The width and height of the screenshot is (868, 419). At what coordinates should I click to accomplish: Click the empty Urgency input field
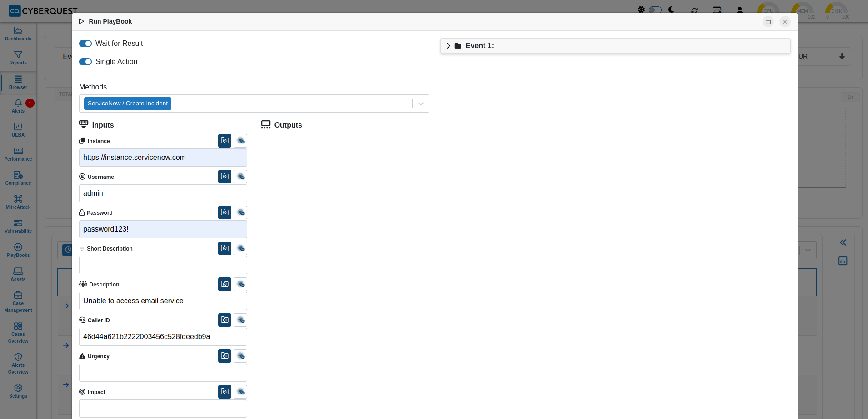[163, 373]
